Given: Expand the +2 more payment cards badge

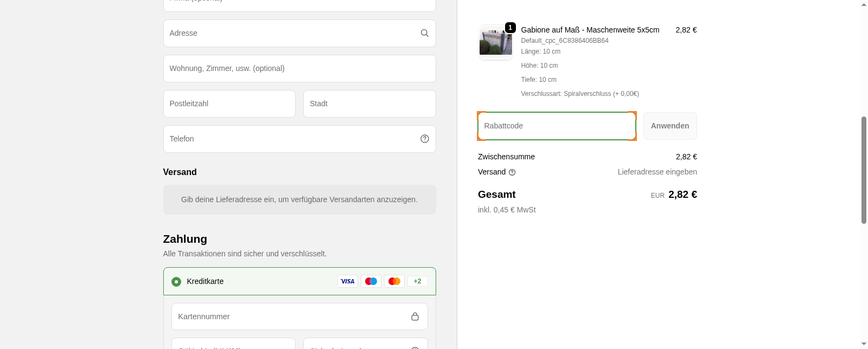Looking at the screenshot, I should [417, 281].
